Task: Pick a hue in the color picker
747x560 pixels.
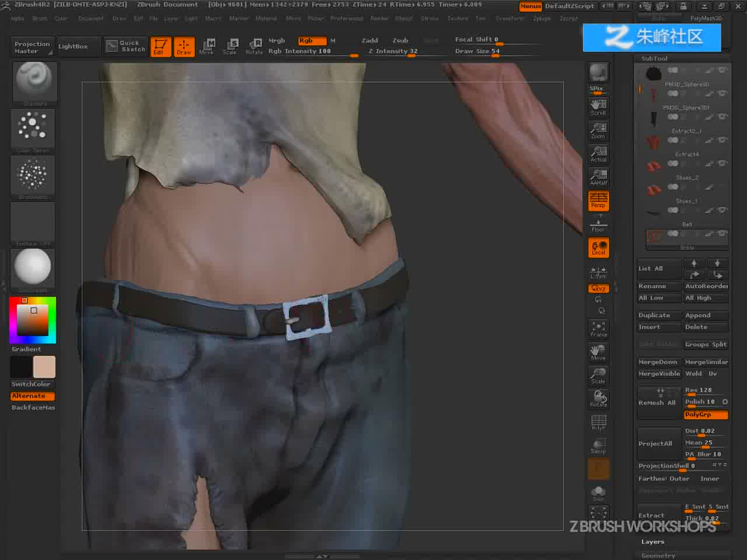Action: (53, 320)
